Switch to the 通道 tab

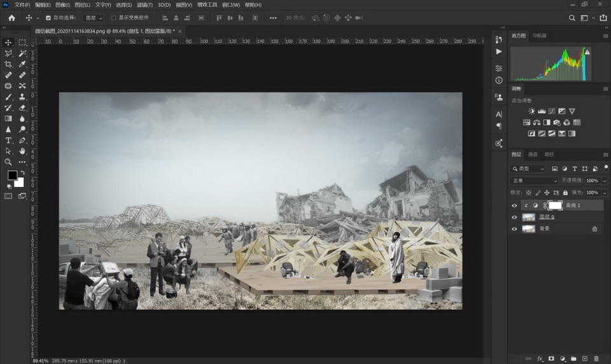[533, 155]
